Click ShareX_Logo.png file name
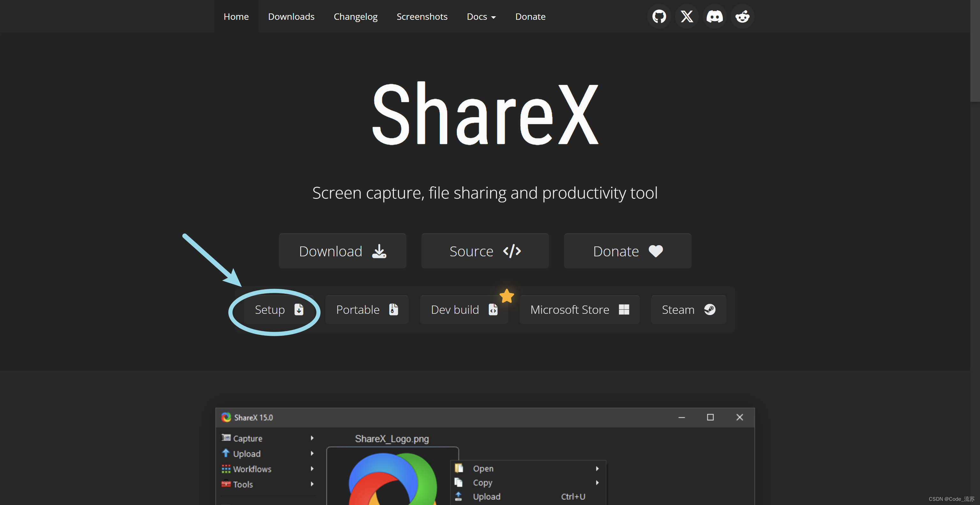The height and width of the screenshot is (505, 980). point(392,439)
